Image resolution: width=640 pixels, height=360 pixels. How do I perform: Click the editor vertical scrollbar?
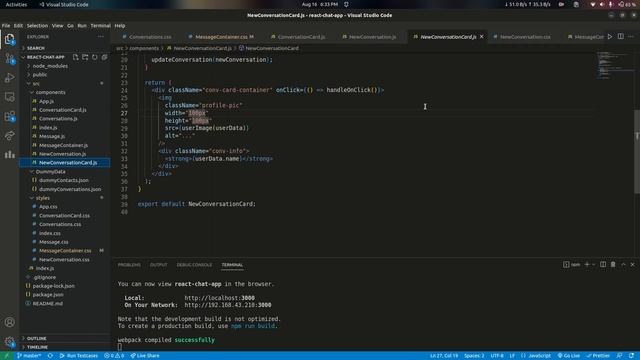[x=637, y=151]
